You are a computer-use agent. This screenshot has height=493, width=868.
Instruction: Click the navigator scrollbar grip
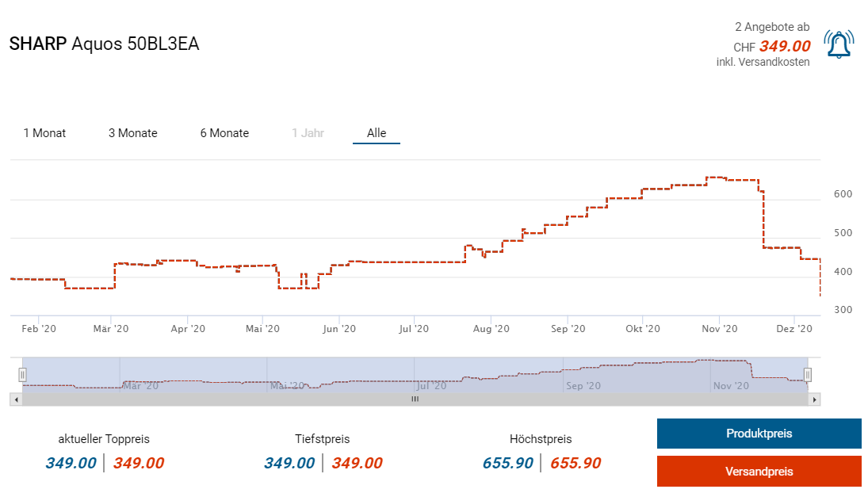(x=414, y=399)
